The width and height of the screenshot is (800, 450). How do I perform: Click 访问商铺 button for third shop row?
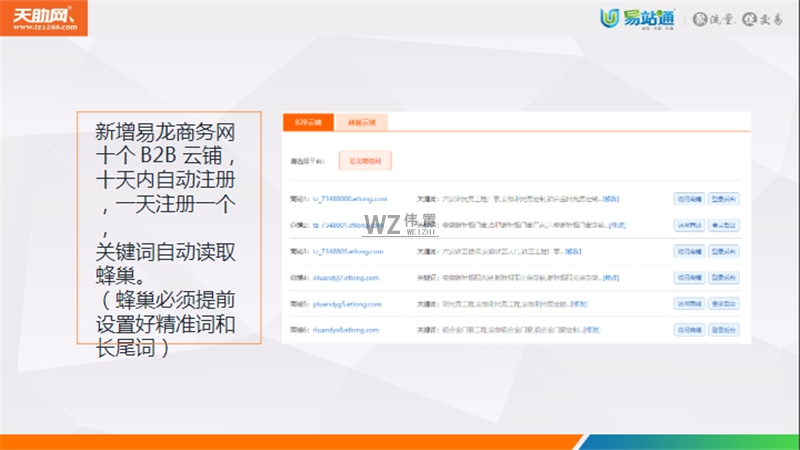[x=689, y=249]
